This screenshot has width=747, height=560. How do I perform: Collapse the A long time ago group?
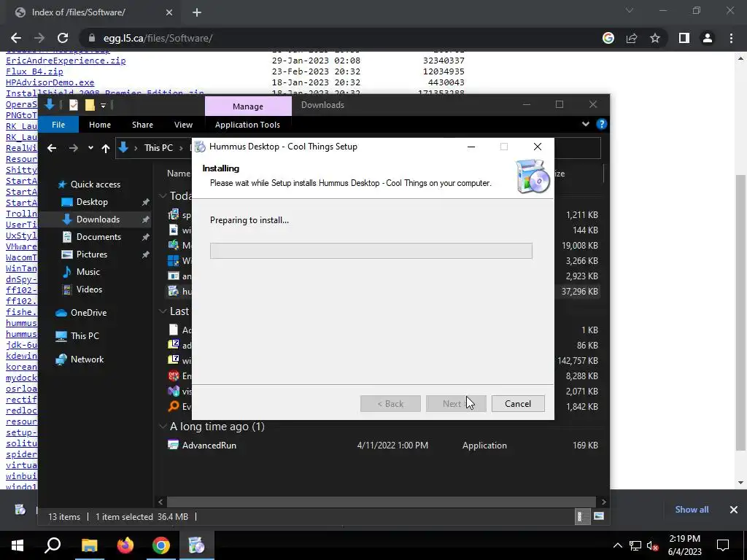163,426
